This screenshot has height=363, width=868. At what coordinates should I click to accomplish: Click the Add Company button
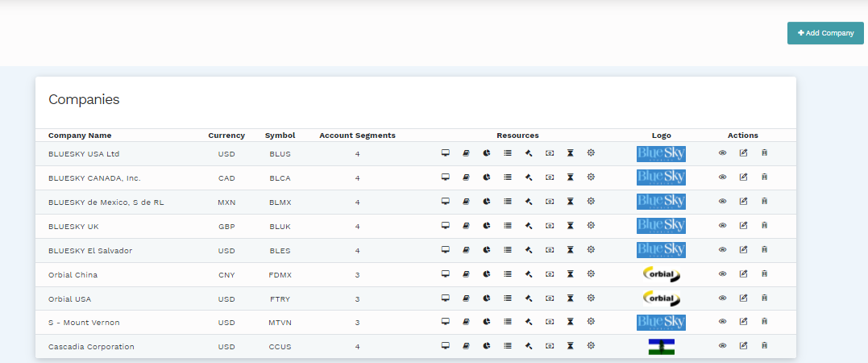click(x=825, y=33)
